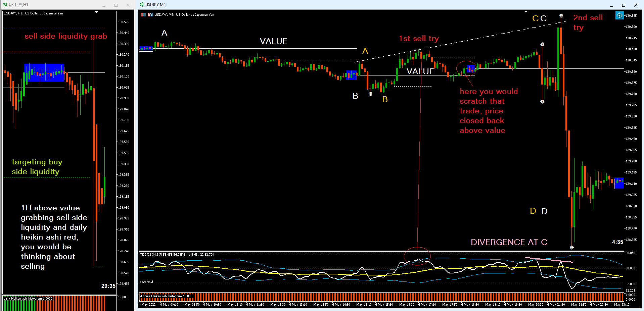Close the USDJPY,H1 chart window
The height and width of the screenshot is (311, 644).
[128, 5]
